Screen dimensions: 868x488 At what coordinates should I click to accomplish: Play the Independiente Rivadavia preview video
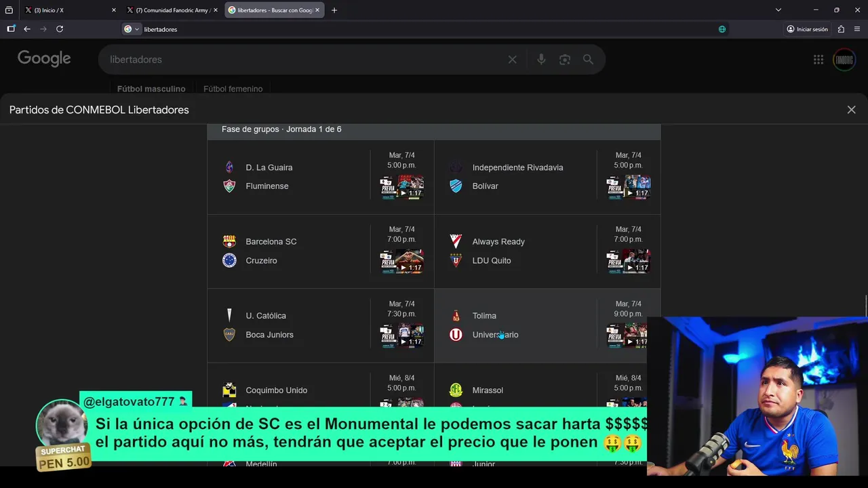(629, 187)
